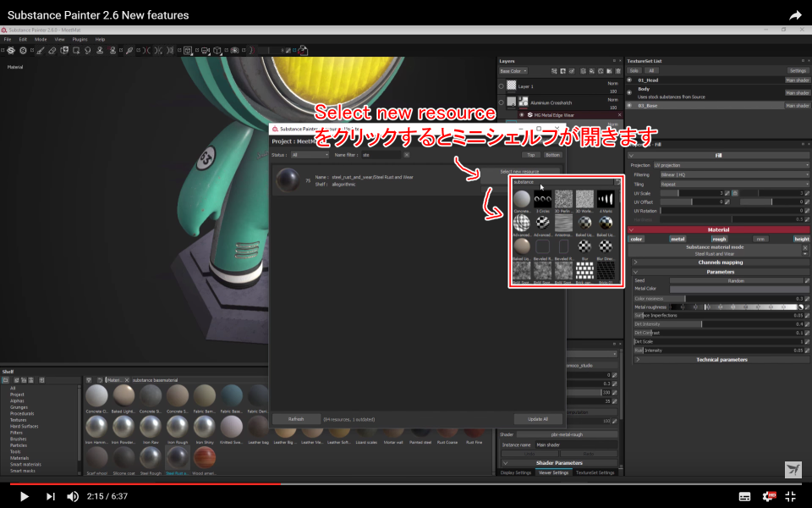This screenshot has width=812, height=508.
Task: Toggle the height channel button
Action: tap(801, 239)
